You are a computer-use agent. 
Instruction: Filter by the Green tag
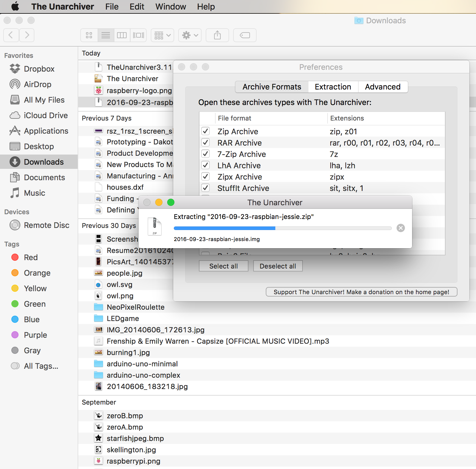39,304
